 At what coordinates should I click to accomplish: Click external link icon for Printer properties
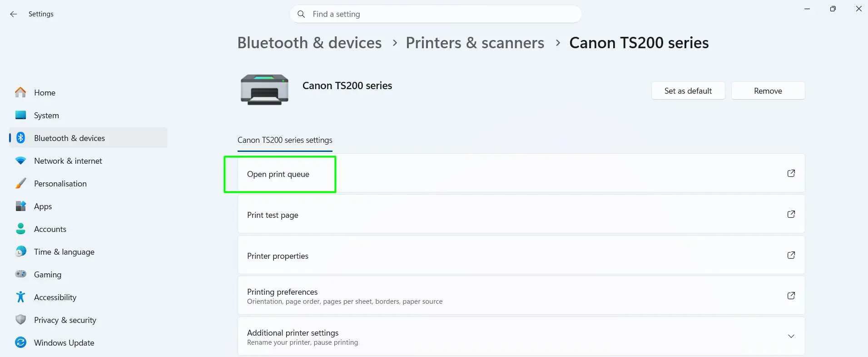(791, 255)
